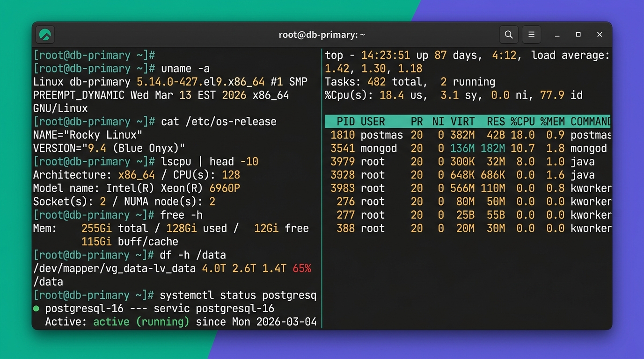The width and height of the screenshot is (644, 359).
Task: Click the USER column header in top
Action: click(x=373, y=122)
